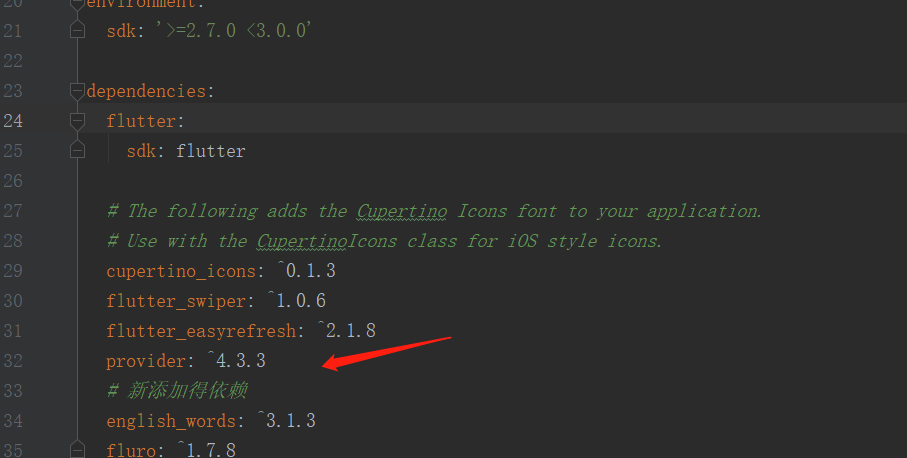
Task: Collapse the fold marker at dependencies line 23
Action: (77, 91)
